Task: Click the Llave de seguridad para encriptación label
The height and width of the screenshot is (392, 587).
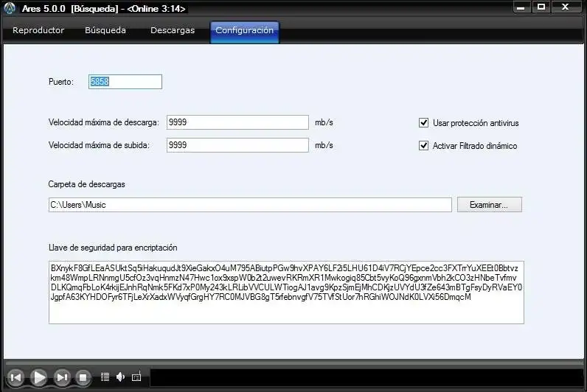Action: [113, 248]
